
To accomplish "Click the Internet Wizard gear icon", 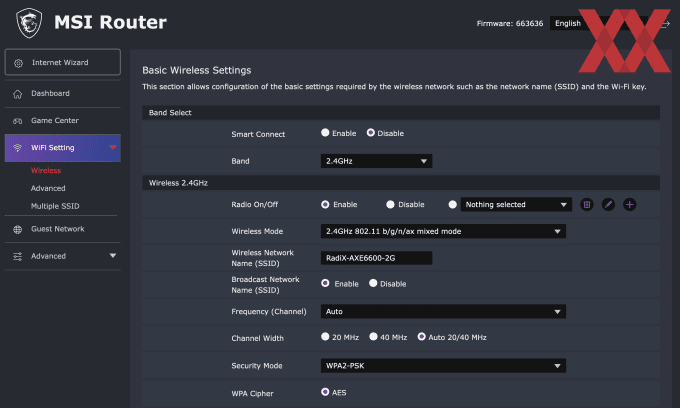I will (x=18, y=63).
